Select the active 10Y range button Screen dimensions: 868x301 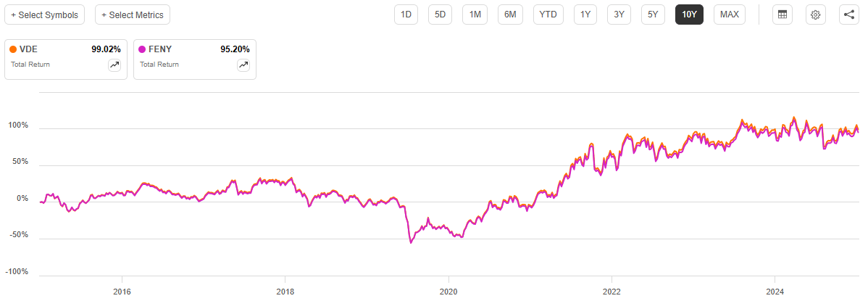pos(690,15)
